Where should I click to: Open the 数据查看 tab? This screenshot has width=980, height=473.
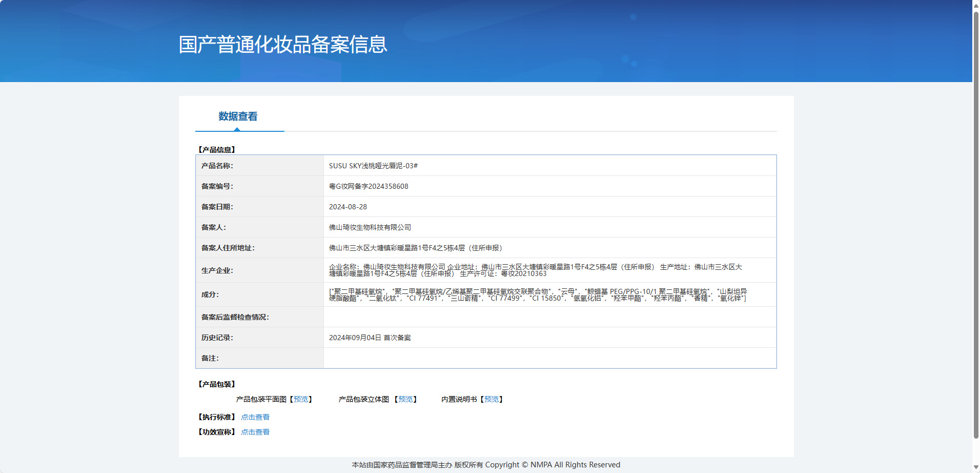click(x=238, y=116)
